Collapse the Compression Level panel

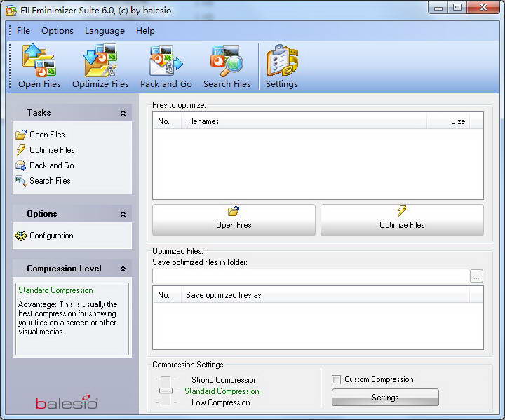(123, 269)
